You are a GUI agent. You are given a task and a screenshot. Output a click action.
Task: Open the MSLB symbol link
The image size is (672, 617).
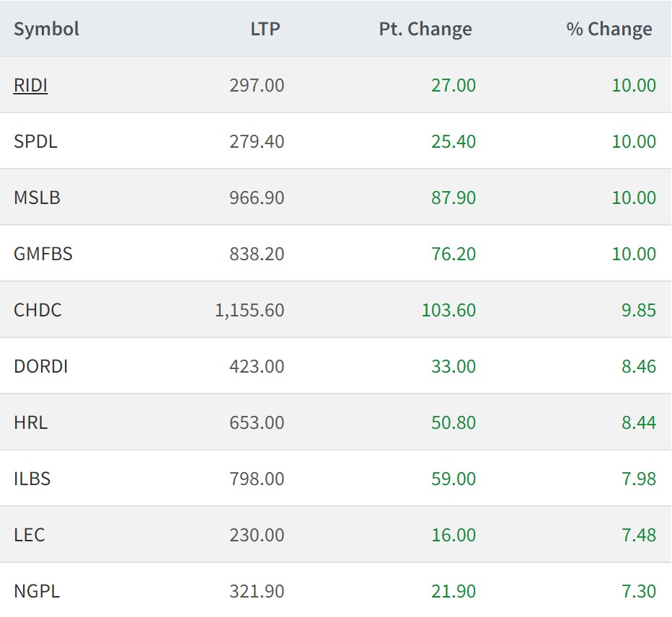[x=37, y=197]
